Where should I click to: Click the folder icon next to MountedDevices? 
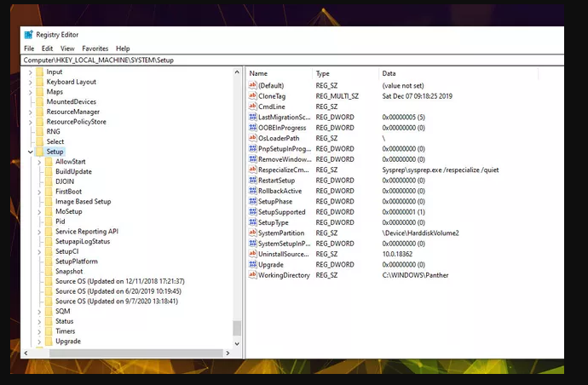pos(40,101)
